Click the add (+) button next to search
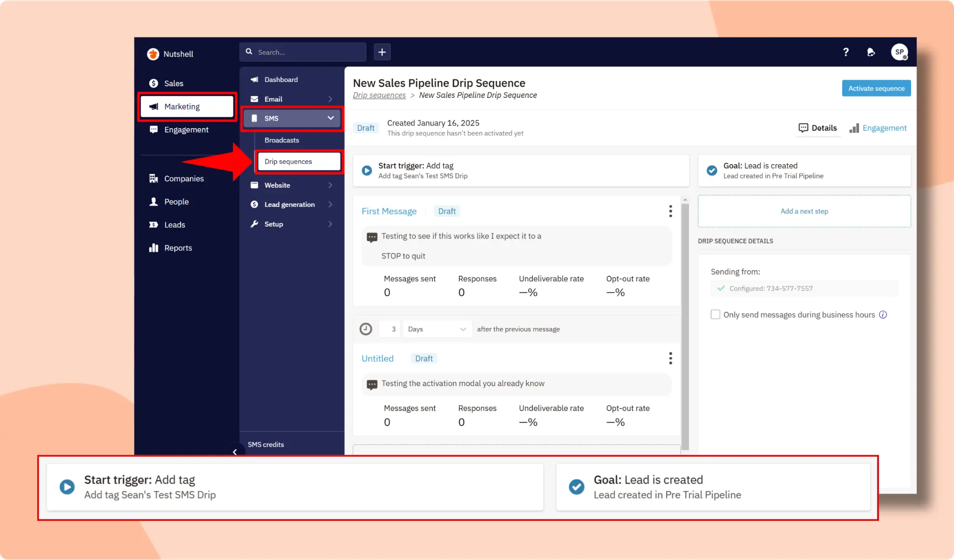The image size is (954, 560). coord(382,52)
